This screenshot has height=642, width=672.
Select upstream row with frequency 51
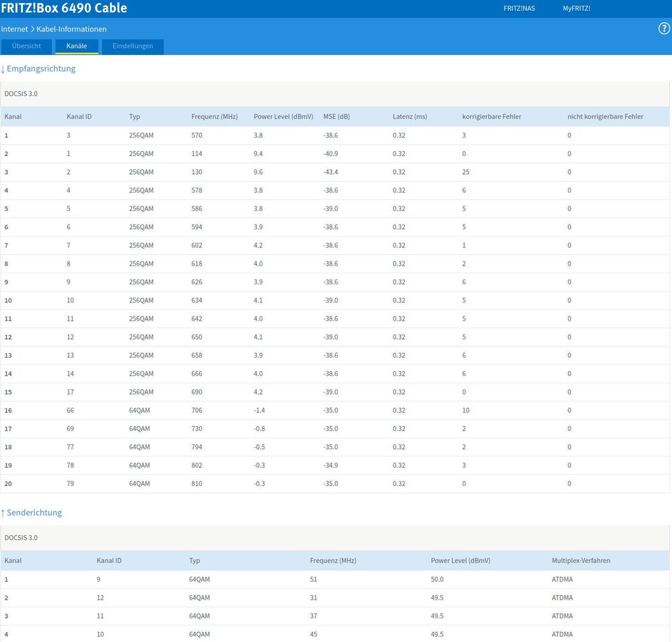tap(313, 579)
